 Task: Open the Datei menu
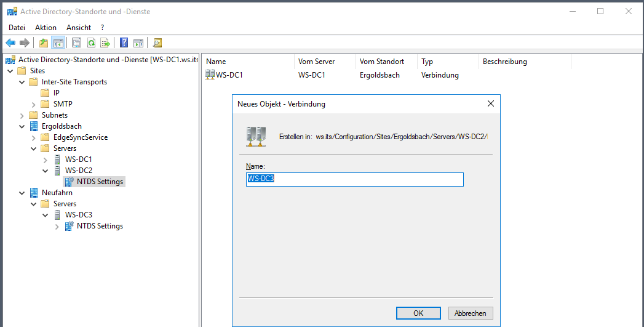point(17,28)
